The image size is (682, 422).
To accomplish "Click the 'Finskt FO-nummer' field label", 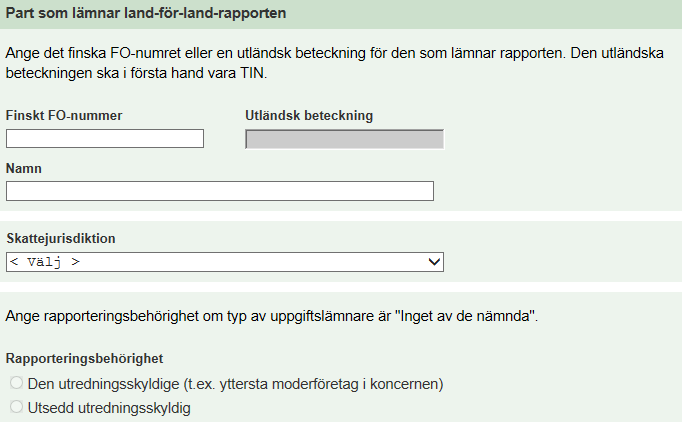I will (x=64, y=115).
